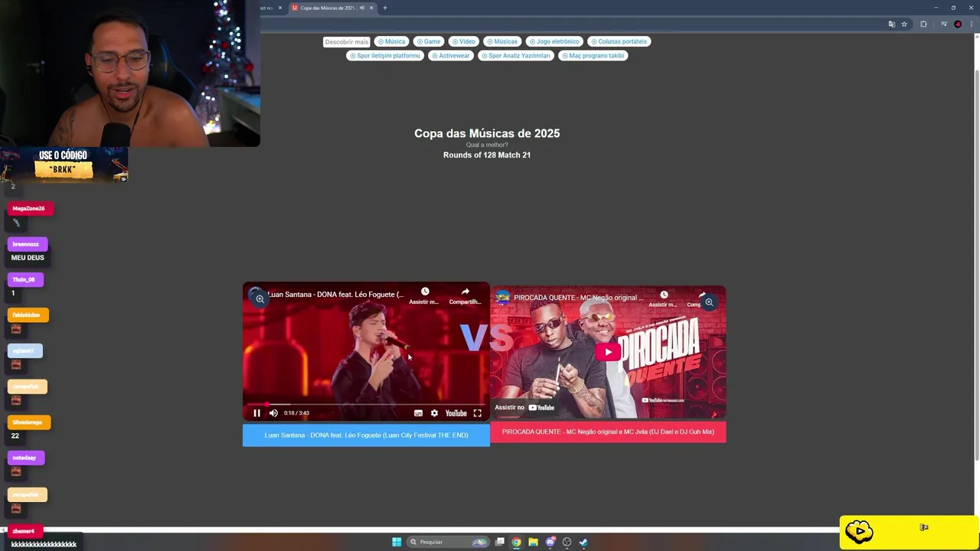The image size is (980, 551).
Task: Open Steam from the taskbar
Action: (583, 542)
